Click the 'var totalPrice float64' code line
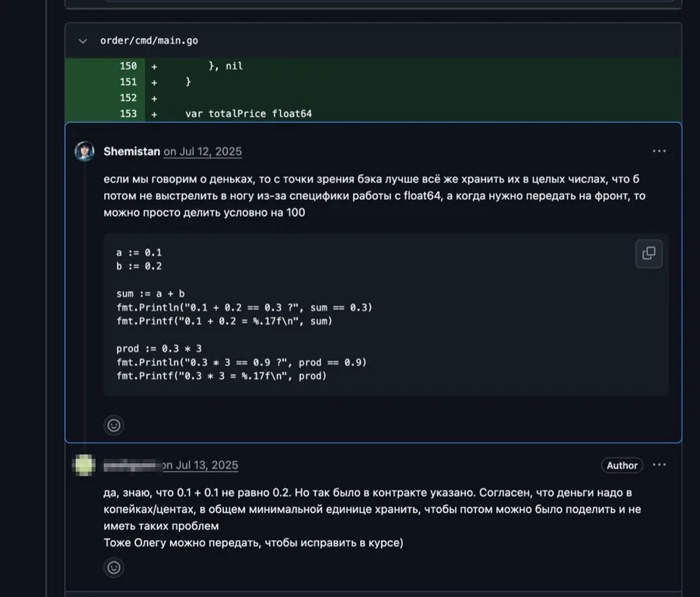This screenshot has width=700, height=597. pos(249,114)
